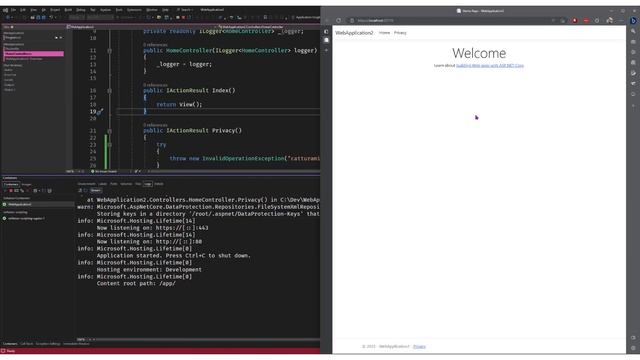Click the text 'Now listening on: http://[::]:80' in logs
This screenshot has height=360, width=640.
[149, 242]
